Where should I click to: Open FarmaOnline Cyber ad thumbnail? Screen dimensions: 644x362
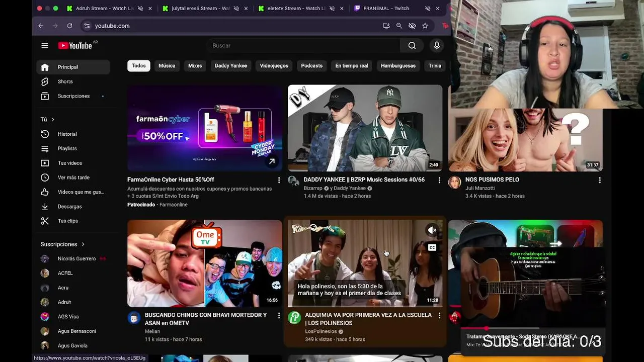click(x=205, y=128)
